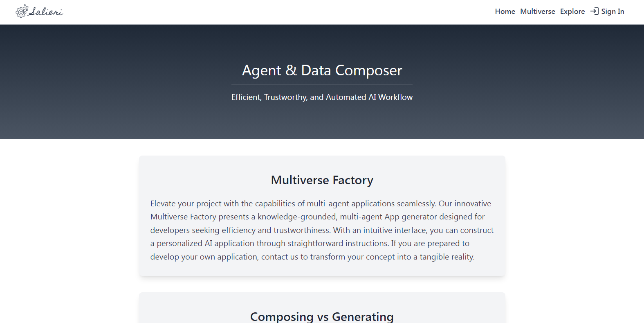Click the Efficient, Trustworthy subtitle text
The height and width of the screenshot is (323, 644).
click(322, 97)
